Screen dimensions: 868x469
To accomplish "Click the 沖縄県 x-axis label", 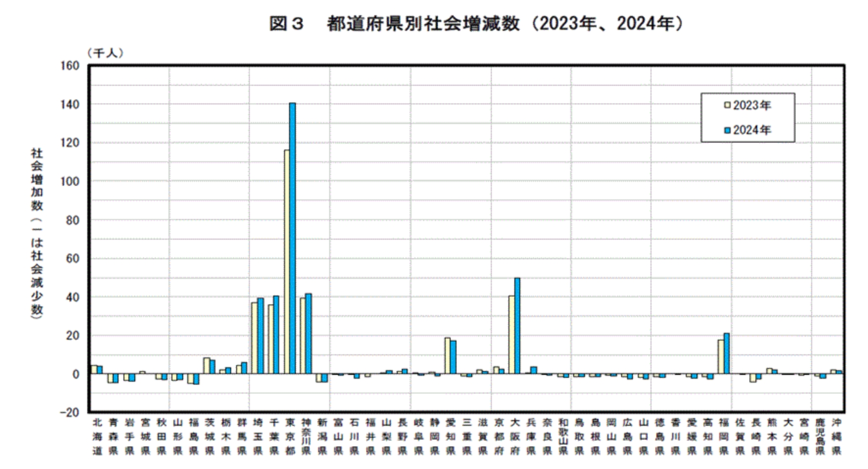I will click(837, 436).
